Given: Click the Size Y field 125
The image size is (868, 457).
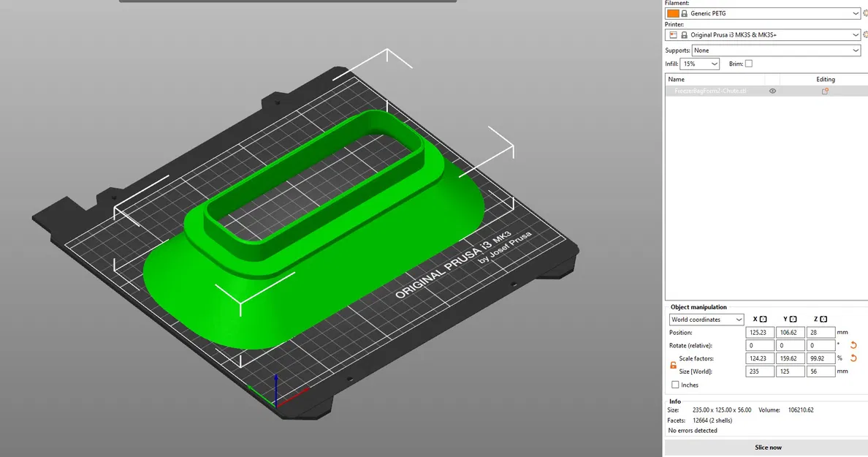Looking at the screenshot, I should 790,371.
